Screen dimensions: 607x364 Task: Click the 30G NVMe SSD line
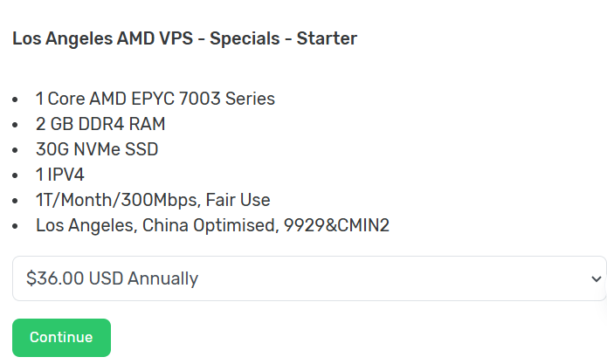(x=97, y=149)
